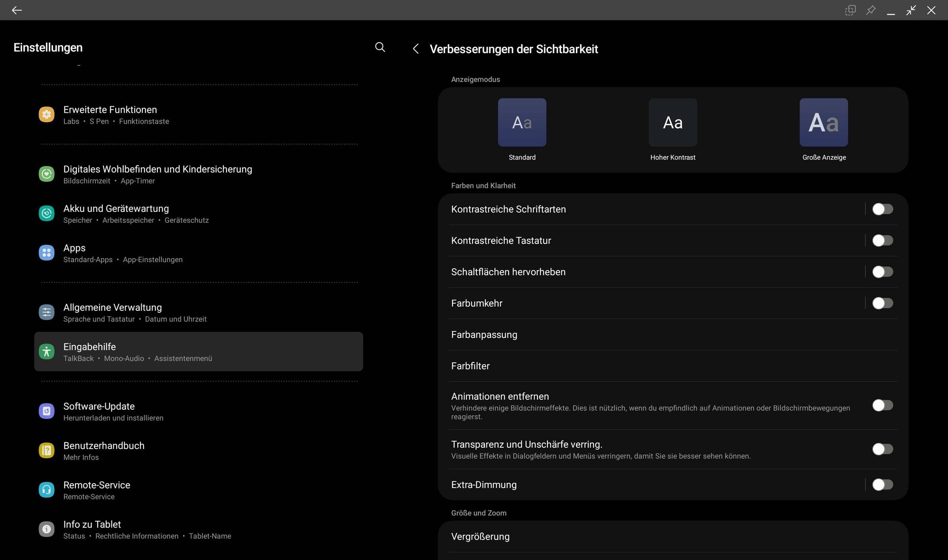Click the Digitales Wohlbefinden green icon
Viewport: 948px width, 560px height.
(x=46, y=174)
